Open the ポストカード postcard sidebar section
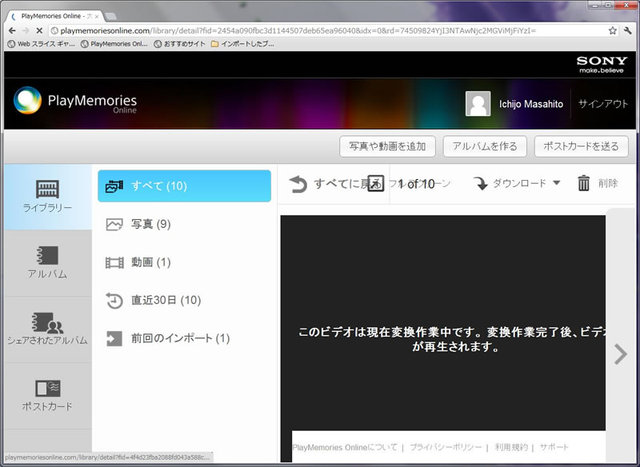Image resolution: width=640 pixels, height=467 pixels. tap(47, 394)
